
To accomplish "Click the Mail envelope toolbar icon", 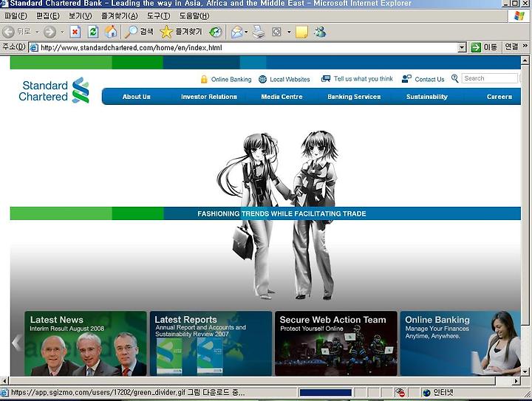I will pos(237,32).
